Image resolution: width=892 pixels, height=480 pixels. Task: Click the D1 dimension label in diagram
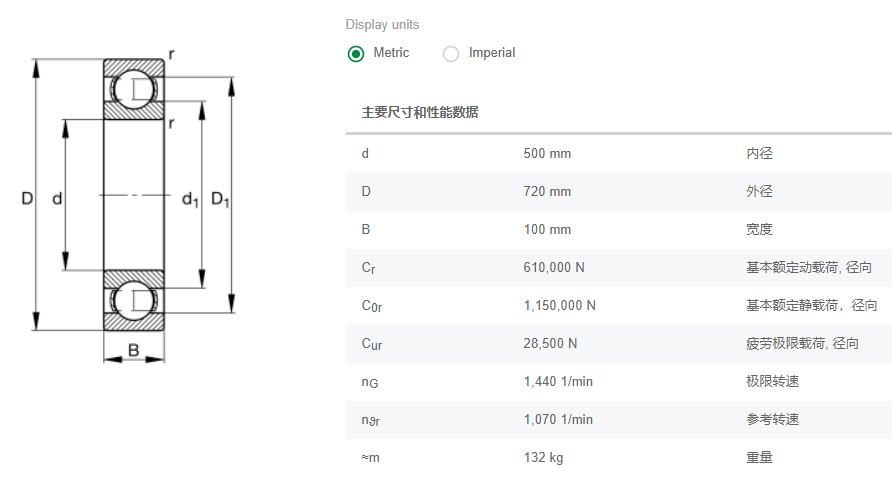click(221, 199)
